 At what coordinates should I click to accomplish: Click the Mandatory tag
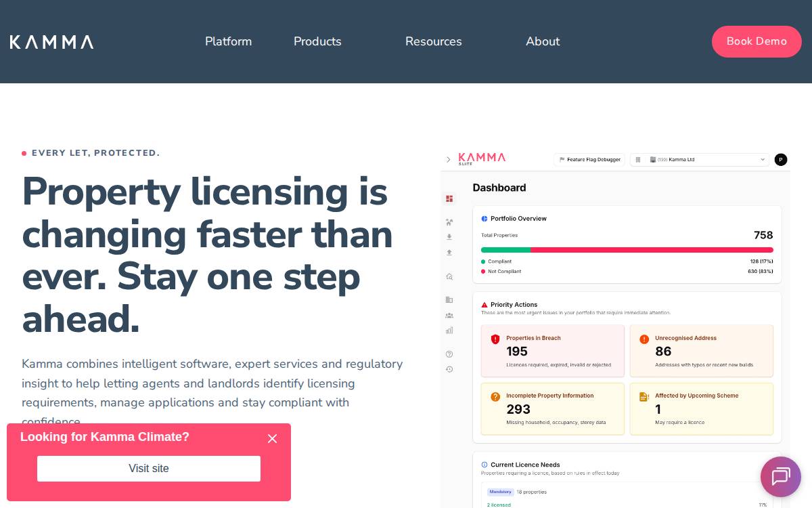pos(501,492)
